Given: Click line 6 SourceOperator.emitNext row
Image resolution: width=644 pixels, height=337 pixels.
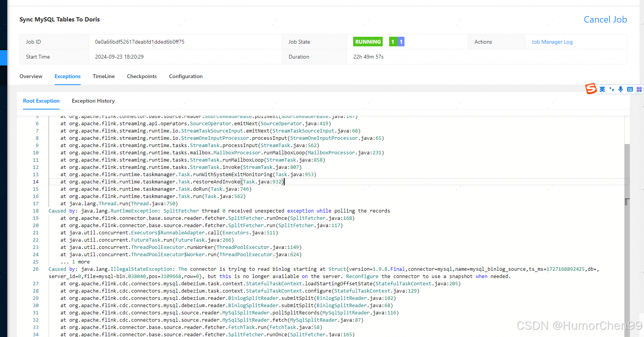Looking at the screenshot, I should pyautogui.click(x=196, y=124).
